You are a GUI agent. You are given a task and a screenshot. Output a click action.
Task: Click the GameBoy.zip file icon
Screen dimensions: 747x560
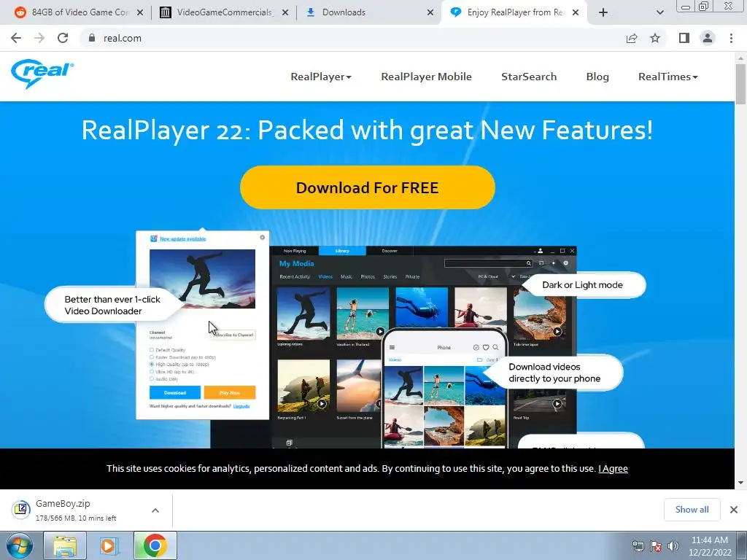point(21,510)
